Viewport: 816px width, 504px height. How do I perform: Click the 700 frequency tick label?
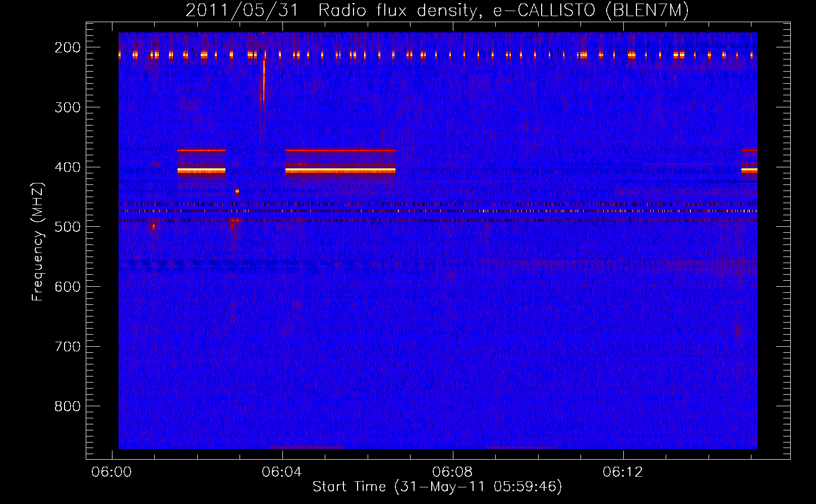coord(68,347)
